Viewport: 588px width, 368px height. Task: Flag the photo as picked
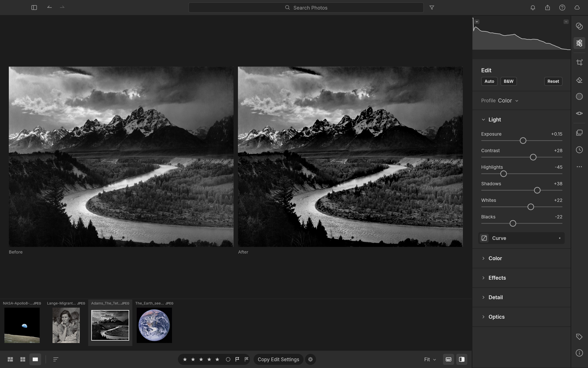click(x=237, y=359)
